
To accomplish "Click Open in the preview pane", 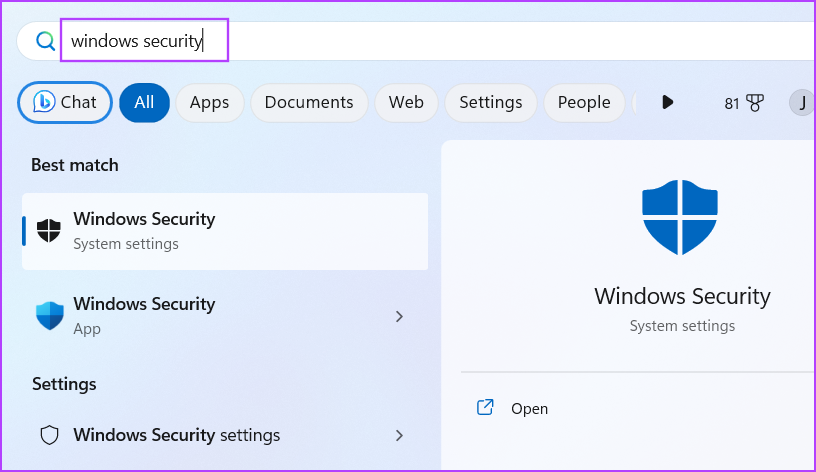I will 529,408.
